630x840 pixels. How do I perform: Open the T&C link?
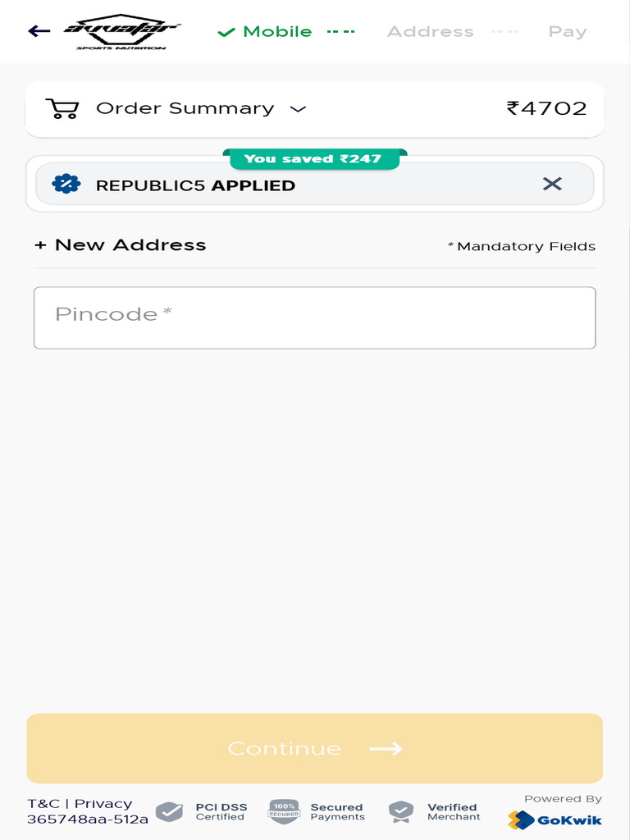[x=43, y=803]
